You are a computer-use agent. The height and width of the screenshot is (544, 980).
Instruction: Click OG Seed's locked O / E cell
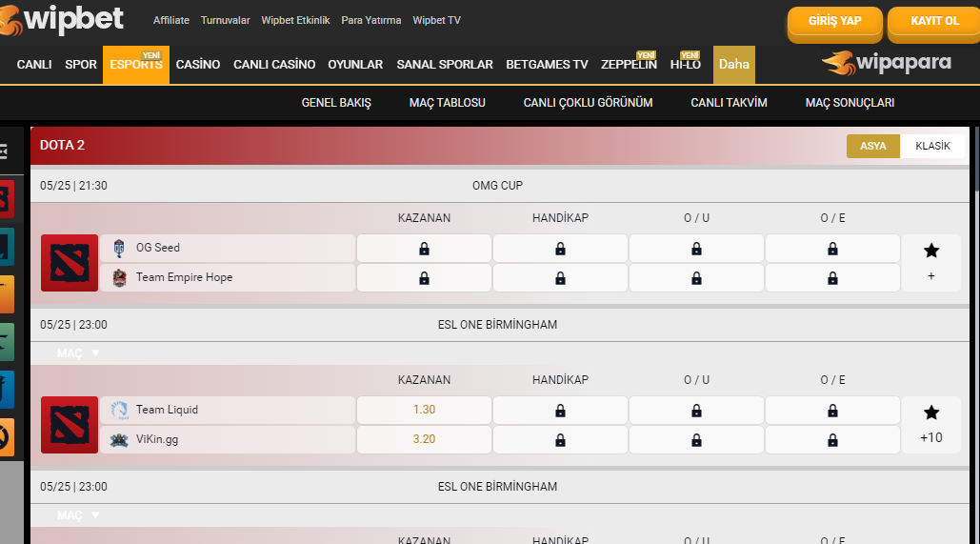click(832, 249)
